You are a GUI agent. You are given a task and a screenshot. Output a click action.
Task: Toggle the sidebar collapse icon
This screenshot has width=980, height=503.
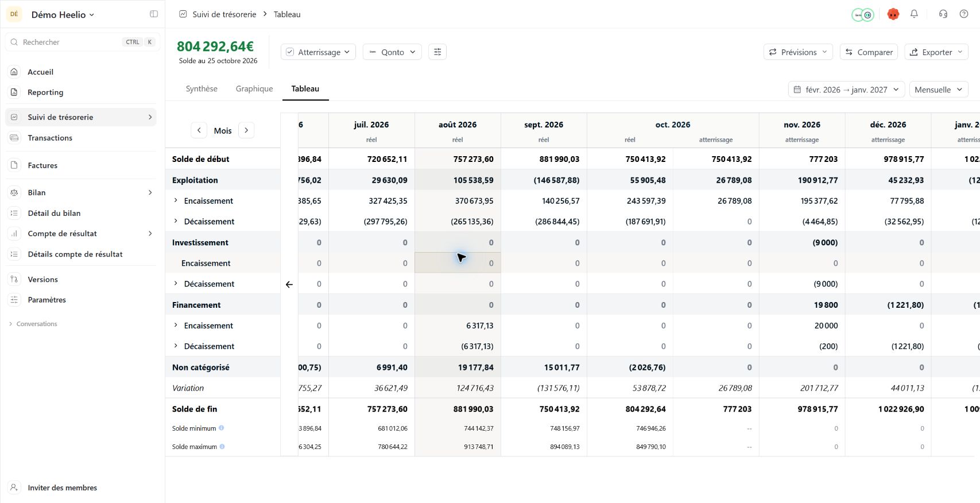pos(154,14)
